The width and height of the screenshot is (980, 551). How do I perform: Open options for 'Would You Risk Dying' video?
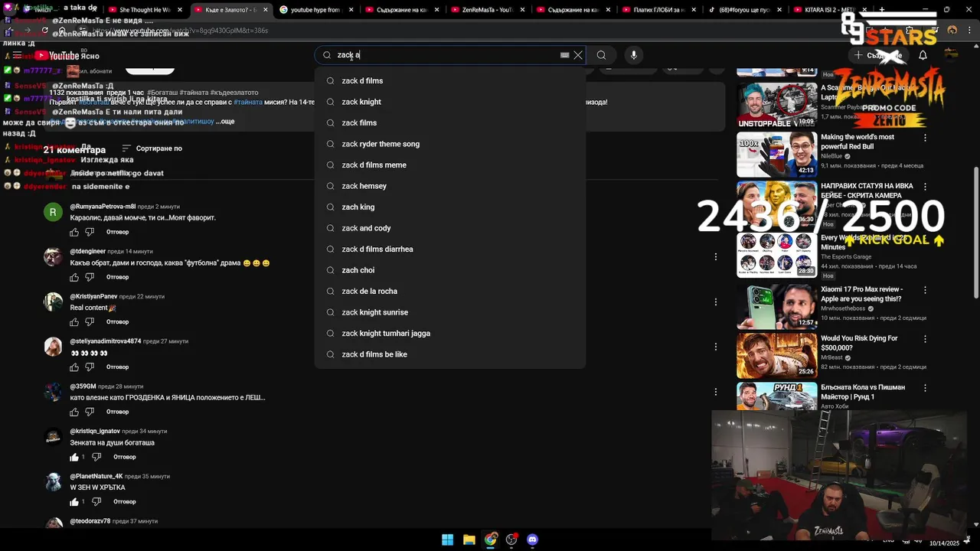(925, 339)
